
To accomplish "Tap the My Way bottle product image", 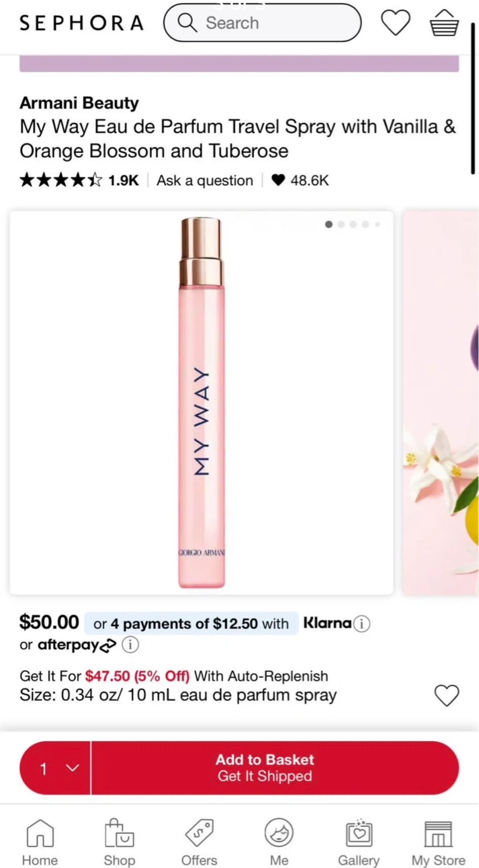I will click(x=201, y=403).
